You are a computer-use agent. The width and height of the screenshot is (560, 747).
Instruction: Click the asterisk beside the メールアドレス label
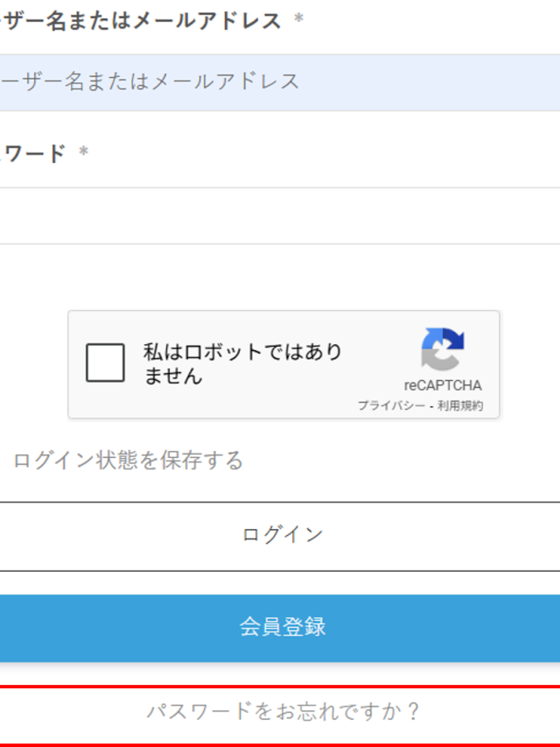pos(298,21)
